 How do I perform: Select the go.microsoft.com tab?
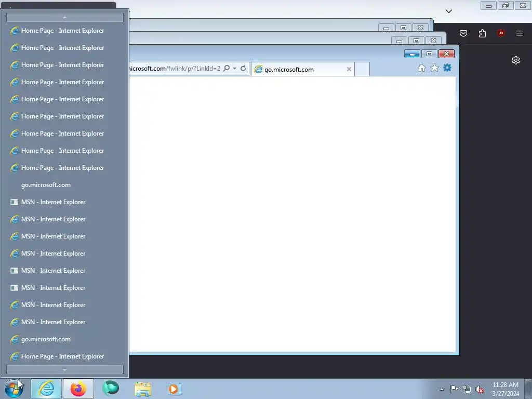(303, 69)
